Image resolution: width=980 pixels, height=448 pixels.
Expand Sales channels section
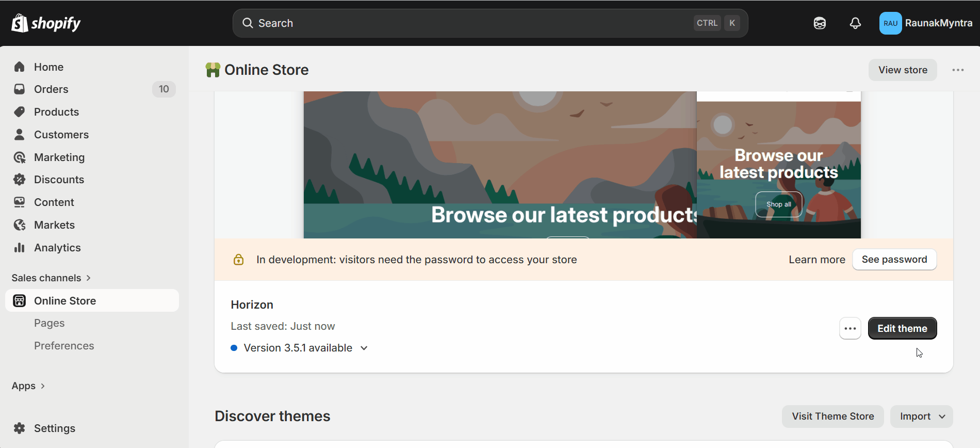coord(52,278)
